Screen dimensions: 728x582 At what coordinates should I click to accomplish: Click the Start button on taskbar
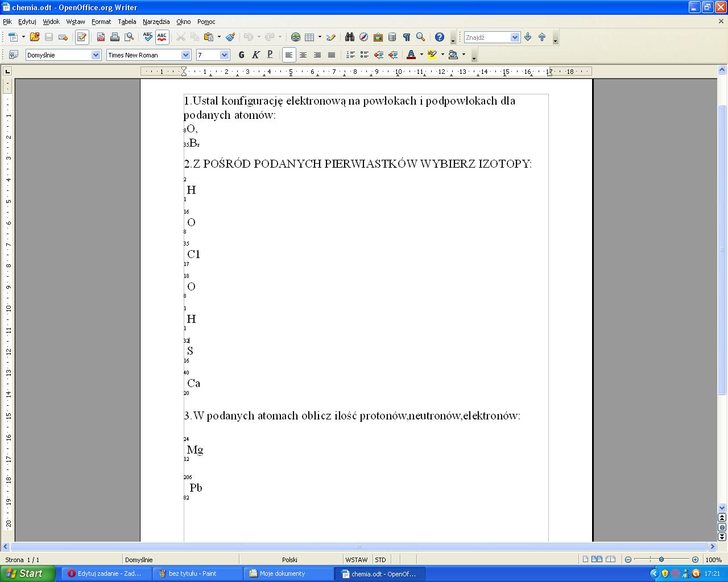[27, 573]
